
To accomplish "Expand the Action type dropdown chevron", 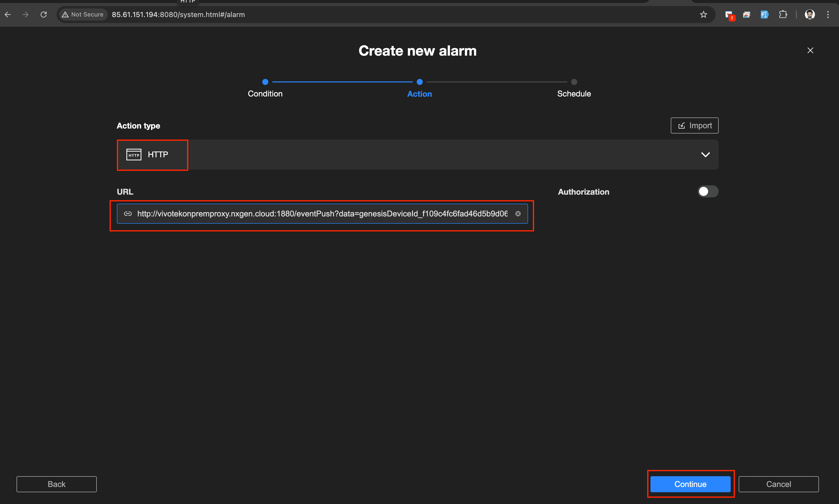I will click(705, 155).
